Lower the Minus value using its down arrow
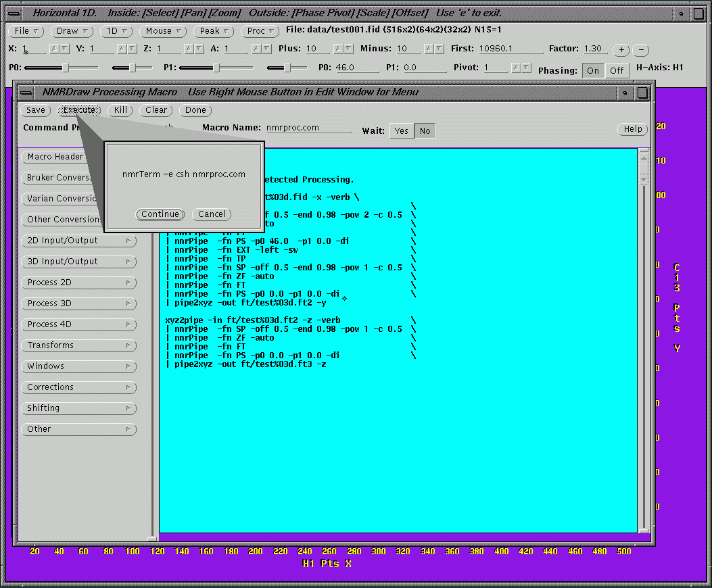 click(x=439, y=49)
